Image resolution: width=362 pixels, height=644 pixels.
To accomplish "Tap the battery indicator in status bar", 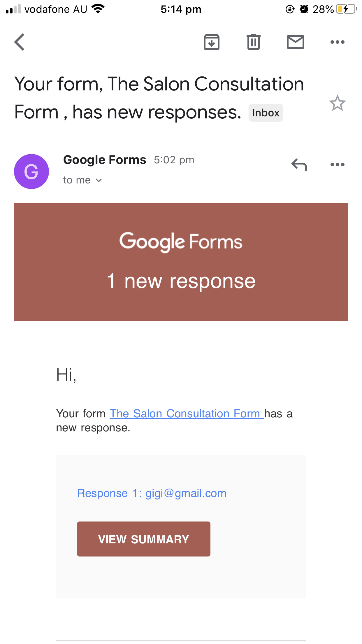I will click(347, 9).
